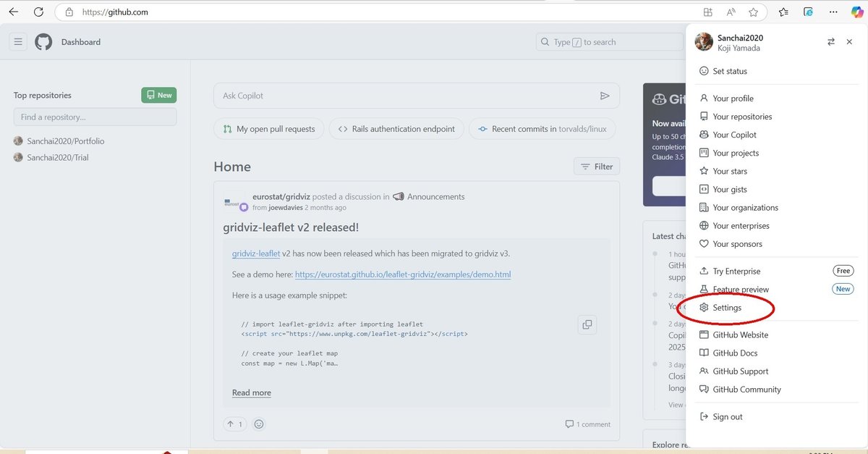Click the Sanchai2020 profile avatar

(x=704, y=42)
